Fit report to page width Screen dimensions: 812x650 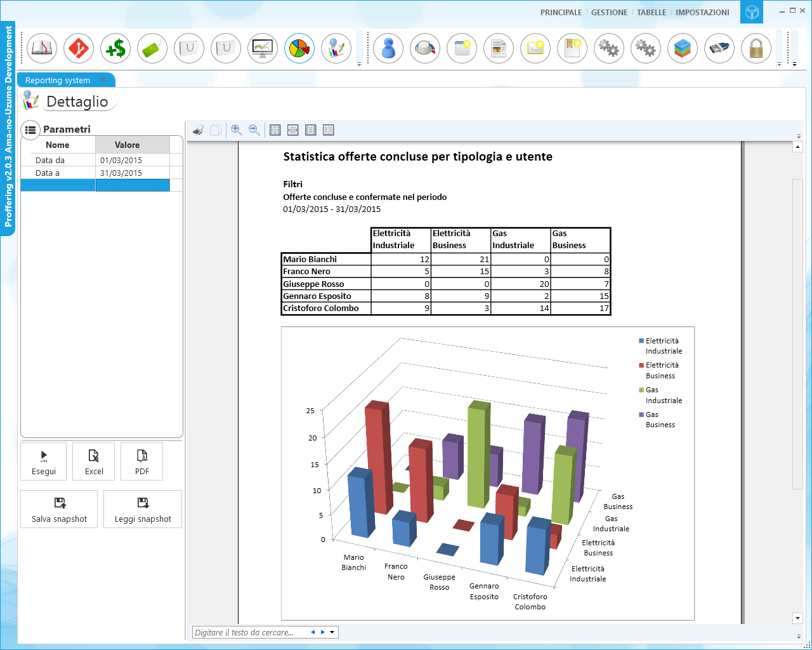(292, 130)
